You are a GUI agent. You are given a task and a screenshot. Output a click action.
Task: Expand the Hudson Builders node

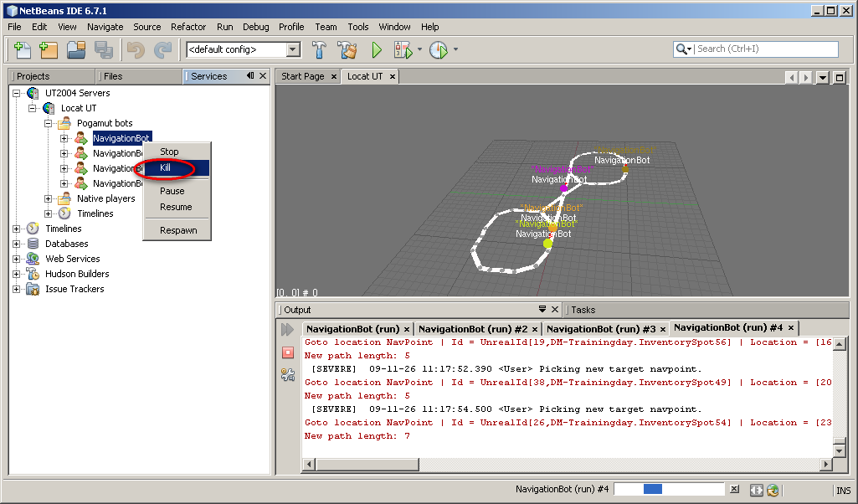(x=17, y=274)
